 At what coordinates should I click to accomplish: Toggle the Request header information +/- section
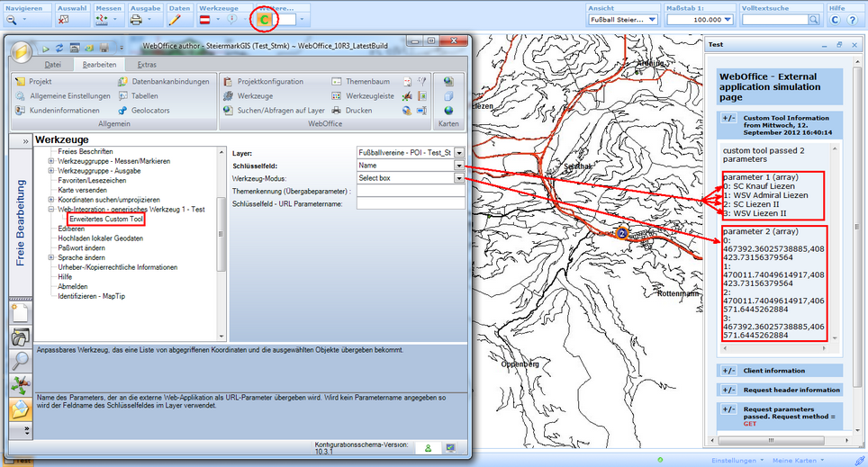coord(728,391)
